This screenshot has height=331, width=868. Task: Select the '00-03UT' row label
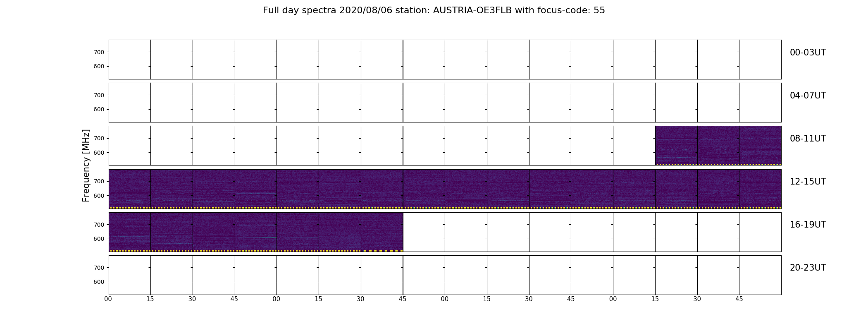coord(808,53)
